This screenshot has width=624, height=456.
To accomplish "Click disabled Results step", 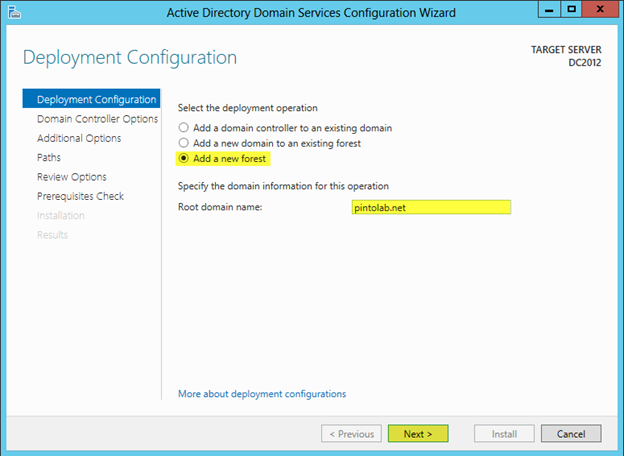I will point(53,235).
